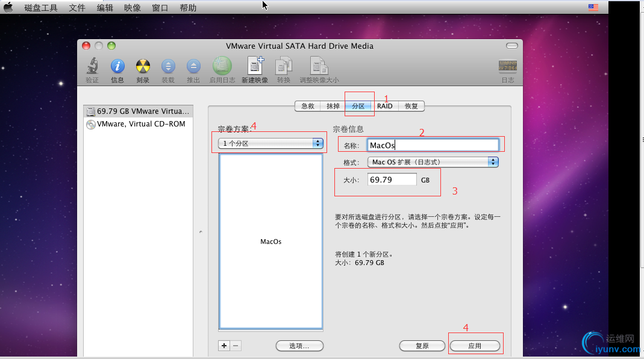Open the 窗口 (Window) menu

point(160,8)
